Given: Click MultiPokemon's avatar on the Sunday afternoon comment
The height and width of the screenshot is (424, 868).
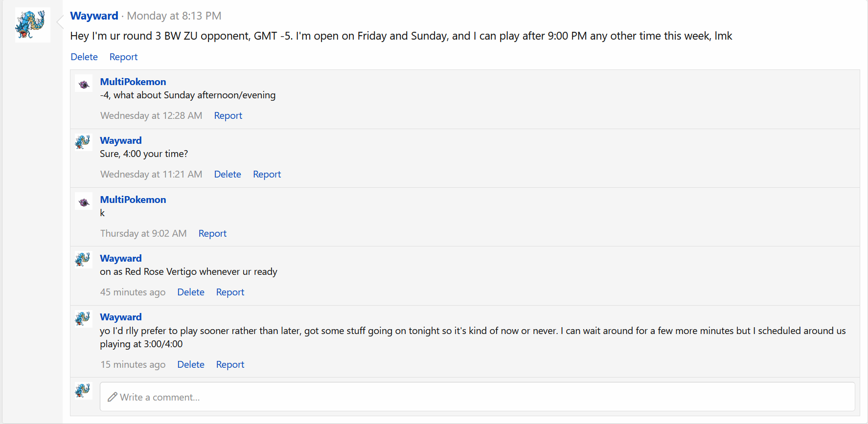Looking at the screenshot, I should [x=84, y=84].
